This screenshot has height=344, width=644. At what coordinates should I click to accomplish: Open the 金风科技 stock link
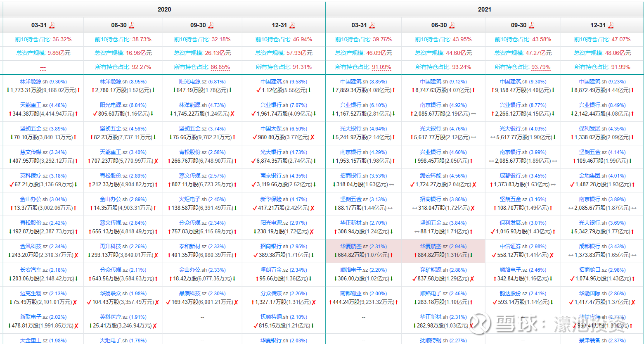(31, 247)
